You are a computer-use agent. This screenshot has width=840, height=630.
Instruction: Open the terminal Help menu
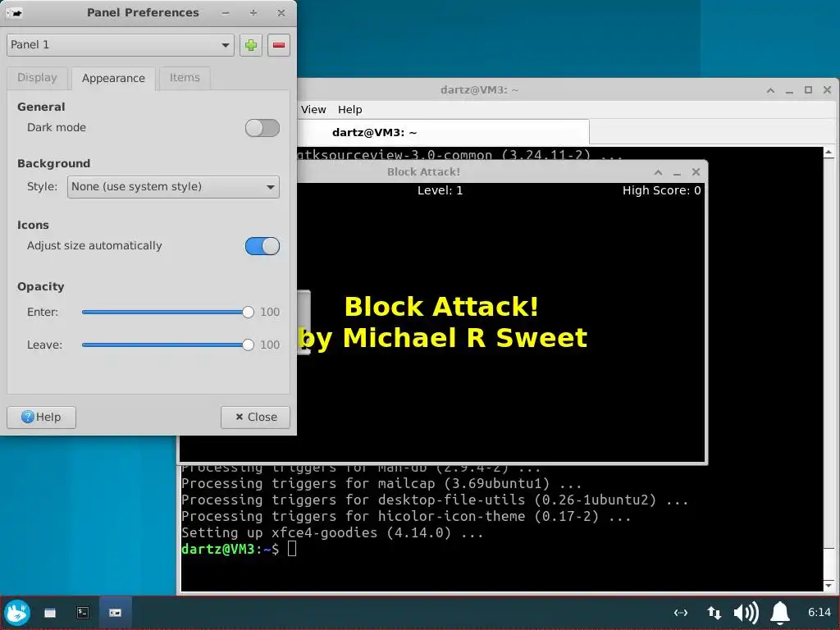(x=349, y=110)
